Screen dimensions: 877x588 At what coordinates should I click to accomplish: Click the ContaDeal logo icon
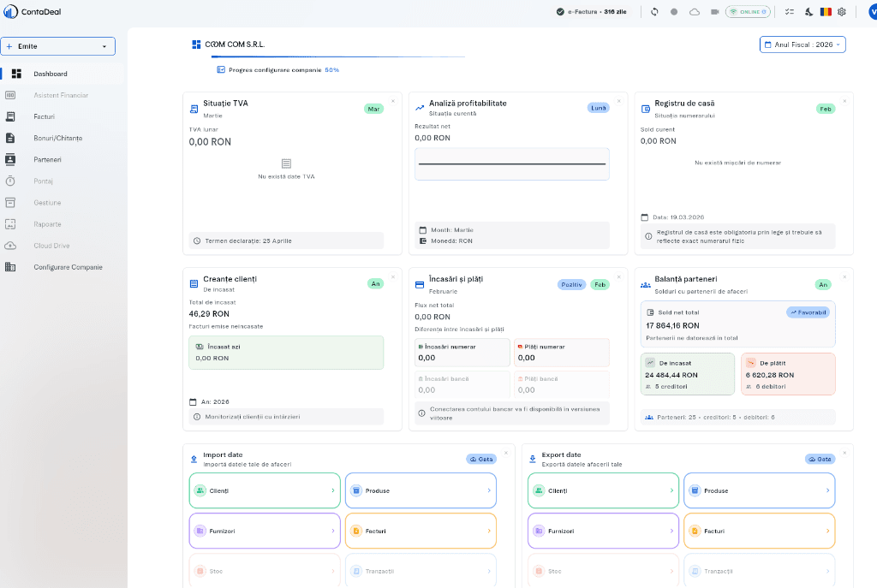click(x=10, y=11)
